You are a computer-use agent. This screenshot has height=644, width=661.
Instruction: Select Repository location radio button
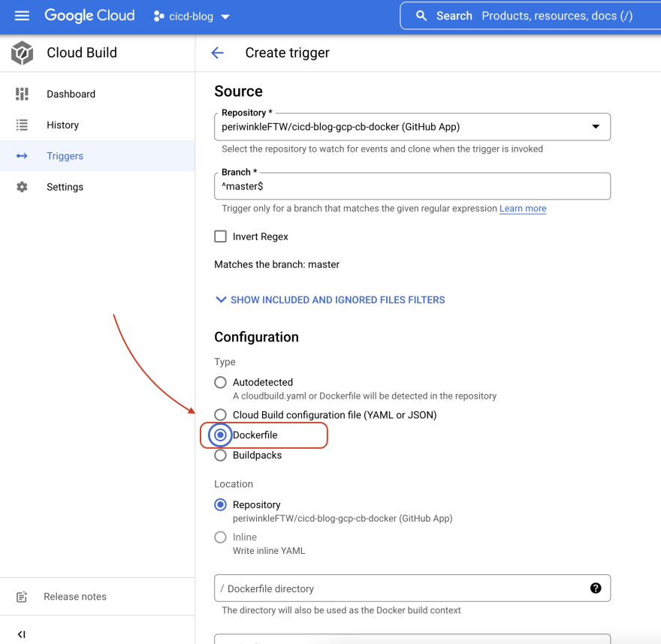(x=221, y=504)
